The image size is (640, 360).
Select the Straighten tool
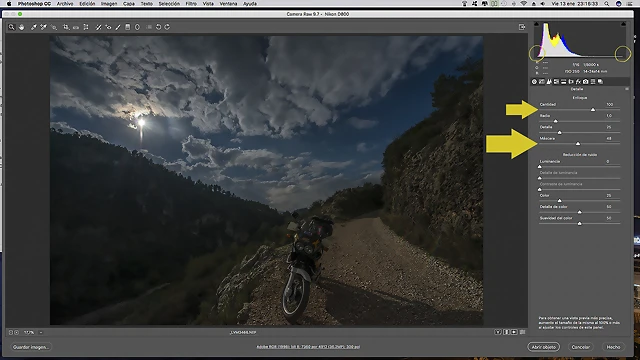coord(76,27)
